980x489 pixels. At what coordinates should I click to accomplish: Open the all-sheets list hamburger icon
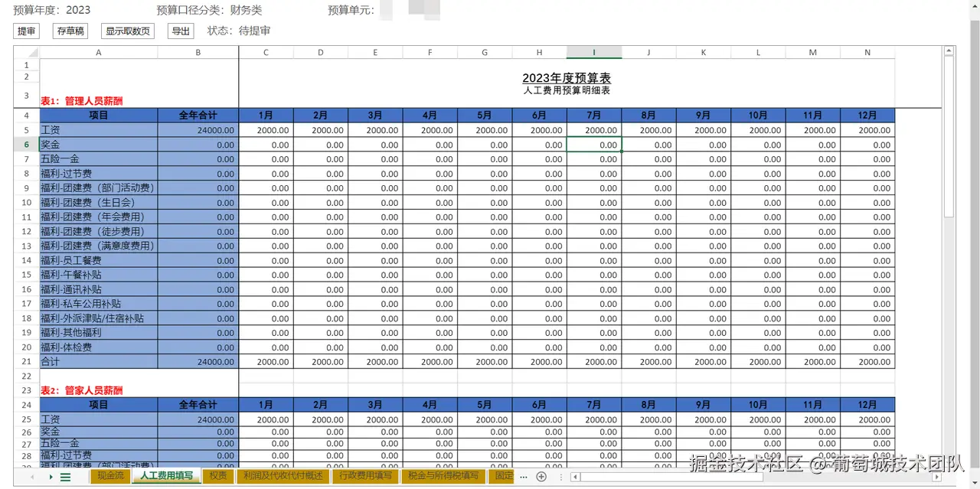(65, 477)
